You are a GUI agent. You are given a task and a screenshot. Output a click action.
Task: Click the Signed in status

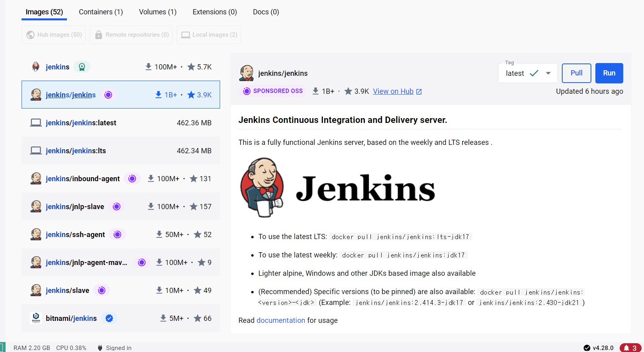tap(114, 348)
